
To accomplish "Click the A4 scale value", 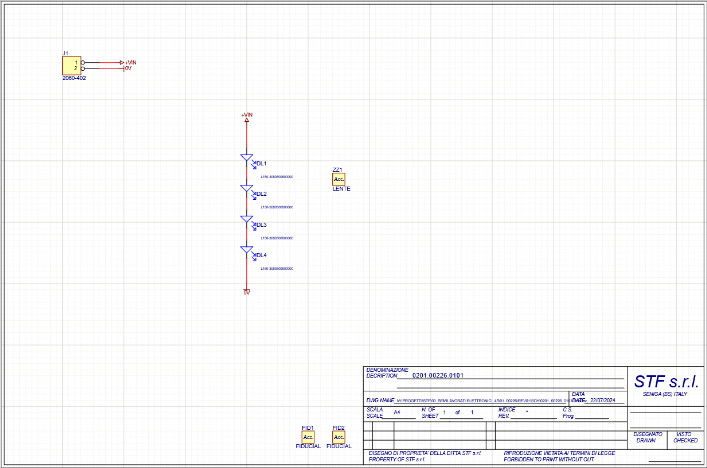I will point(397,412).
